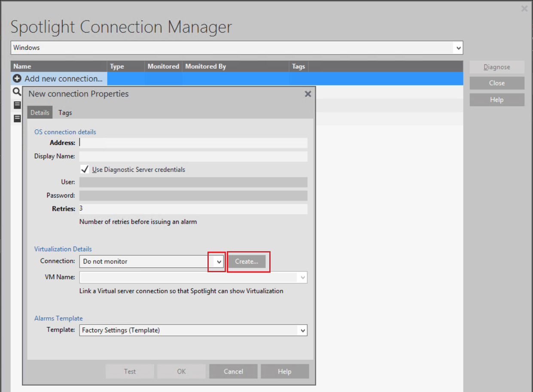533x392 pixels.
Task: Click the Tags column header
Action: click(298, 66)
